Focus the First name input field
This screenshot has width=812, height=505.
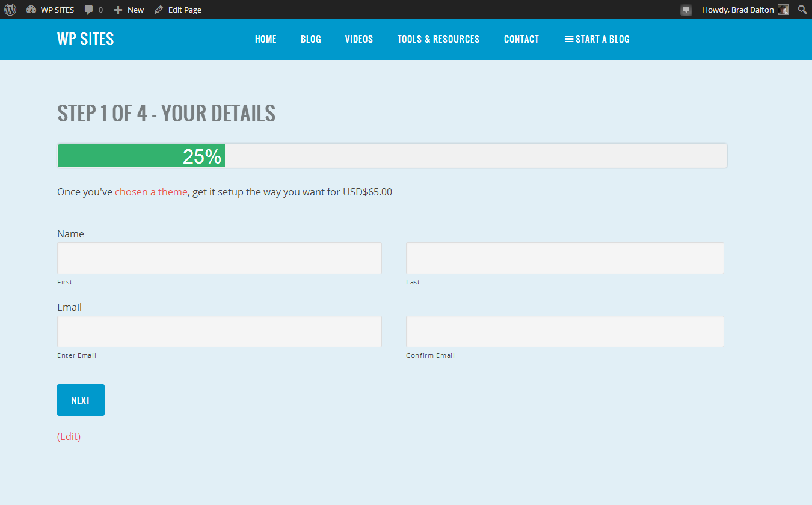[x=219, y=258]
